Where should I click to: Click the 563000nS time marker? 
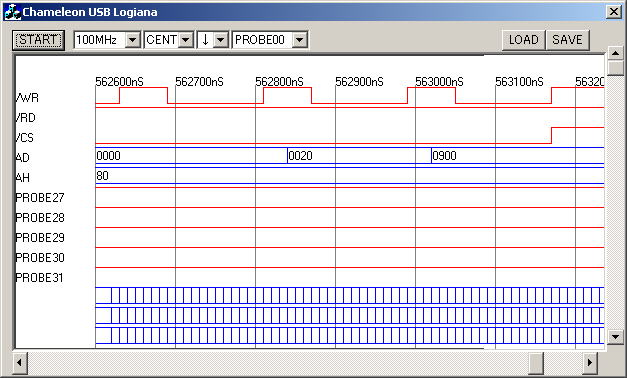(439, 82)
